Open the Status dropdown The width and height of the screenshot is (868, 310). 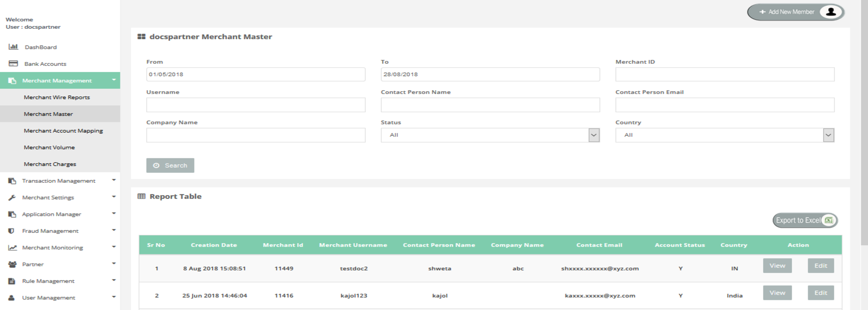pyautogui.click(x=594, y=135)
